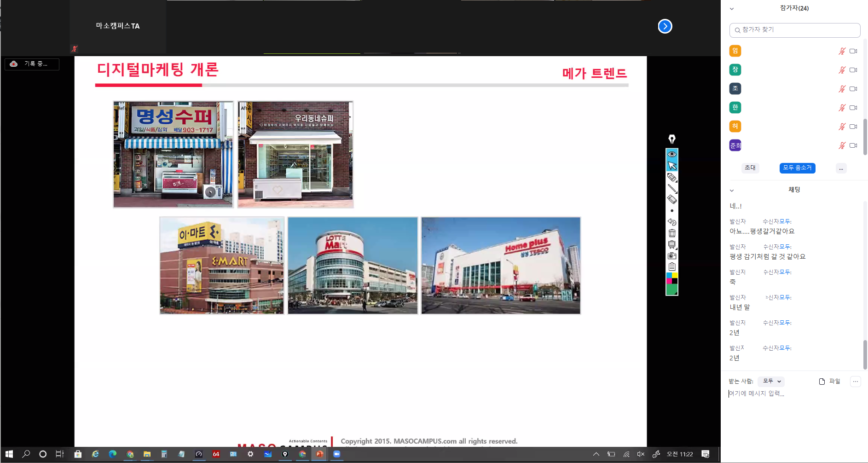
Task: Click the 모두 음소거 mute all button
Action: (797, 168)
